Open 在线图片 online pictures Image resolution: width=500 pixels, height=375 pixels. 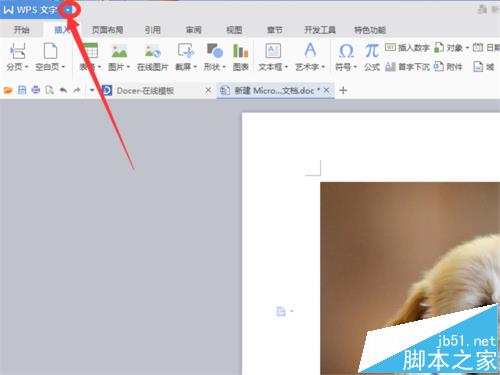tap(153, 57)
